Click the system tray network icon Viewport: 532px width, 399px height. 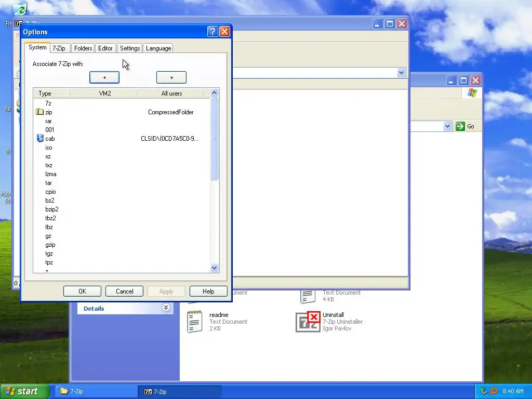point(484,391)
